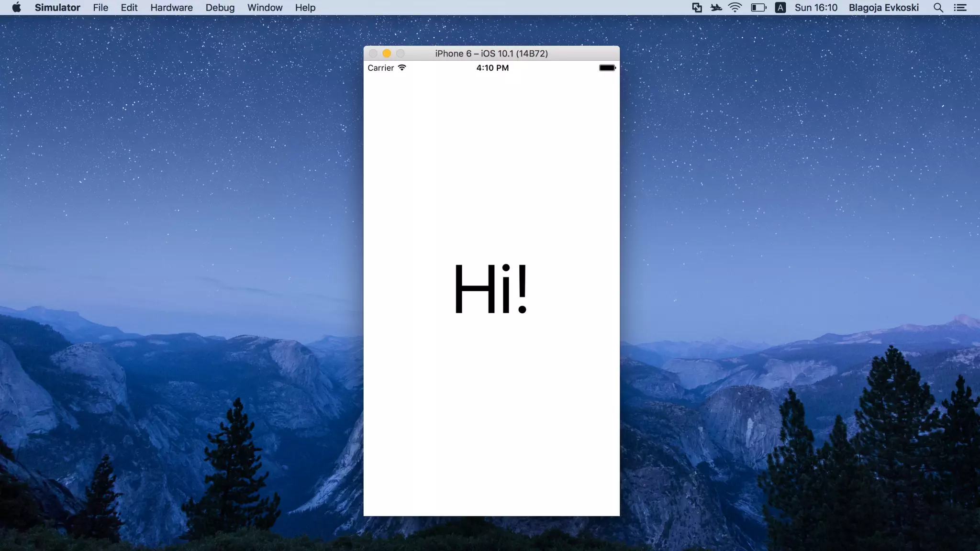Screen dimensions: 980x551
Task: Open the Hardware menu
Action: tap(171, 8)
